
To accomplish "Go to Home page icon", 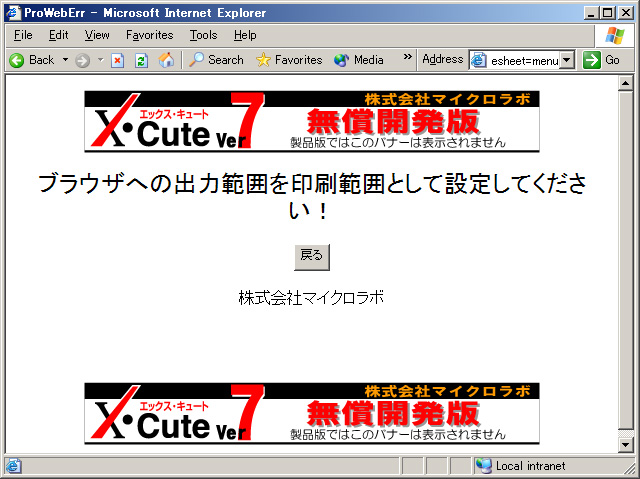I will [x=166, y=60].
